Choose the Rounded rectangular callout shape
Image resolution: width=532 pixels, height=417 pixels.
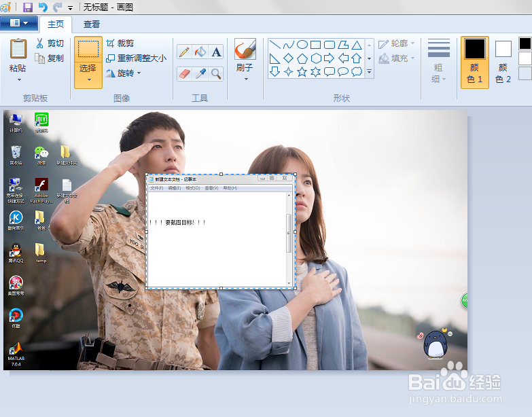click(329, 71)
